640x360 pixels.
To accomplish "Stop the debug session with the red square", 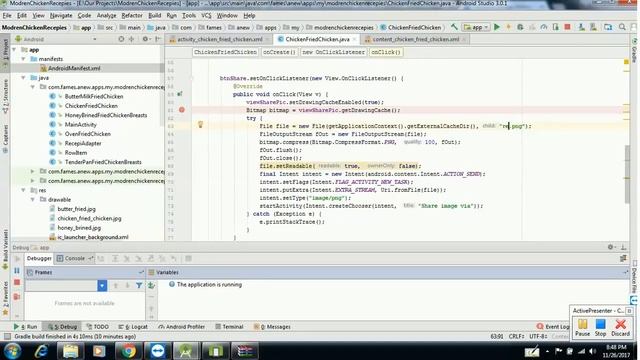I will pos(17,282).
